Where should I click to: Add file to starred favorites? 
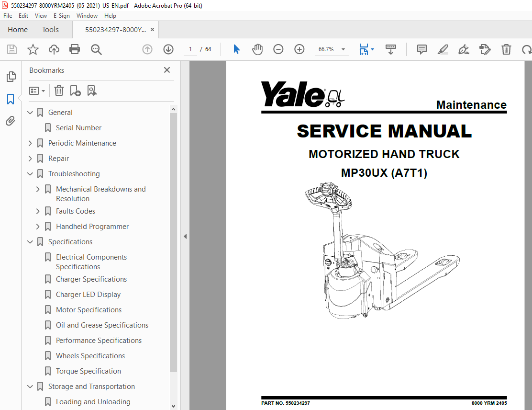(x=33, y=50)
